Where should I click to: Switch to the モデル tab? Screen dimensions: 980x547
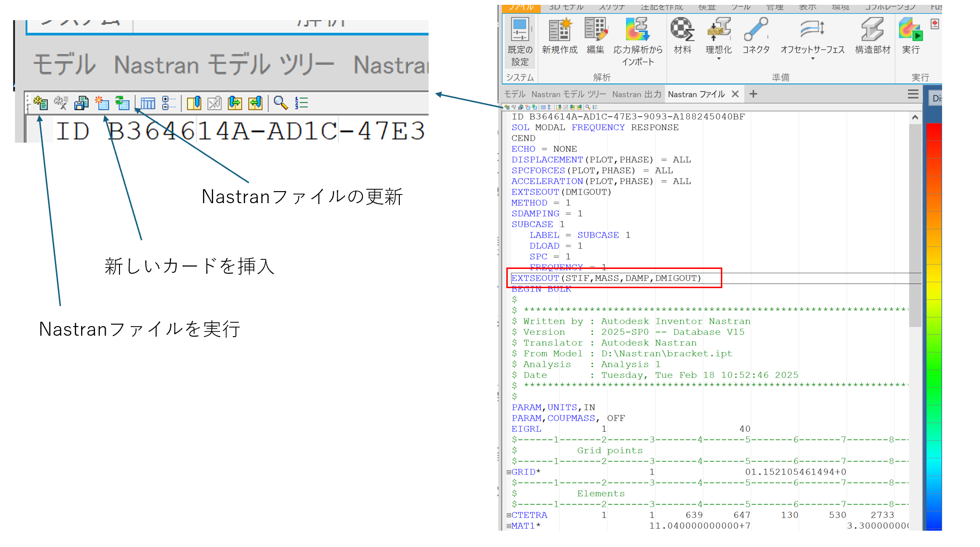click(x=515, y=94)
